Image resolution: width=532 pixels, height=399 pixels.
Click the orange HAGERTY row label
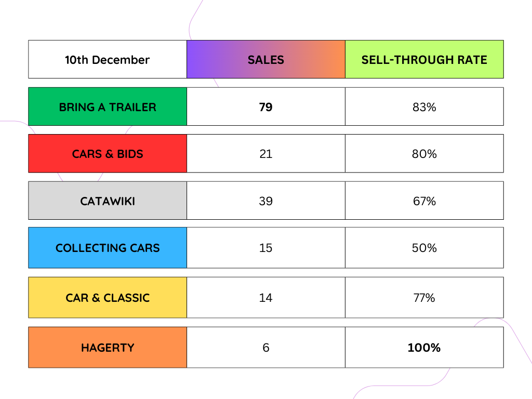click(108, 348)
